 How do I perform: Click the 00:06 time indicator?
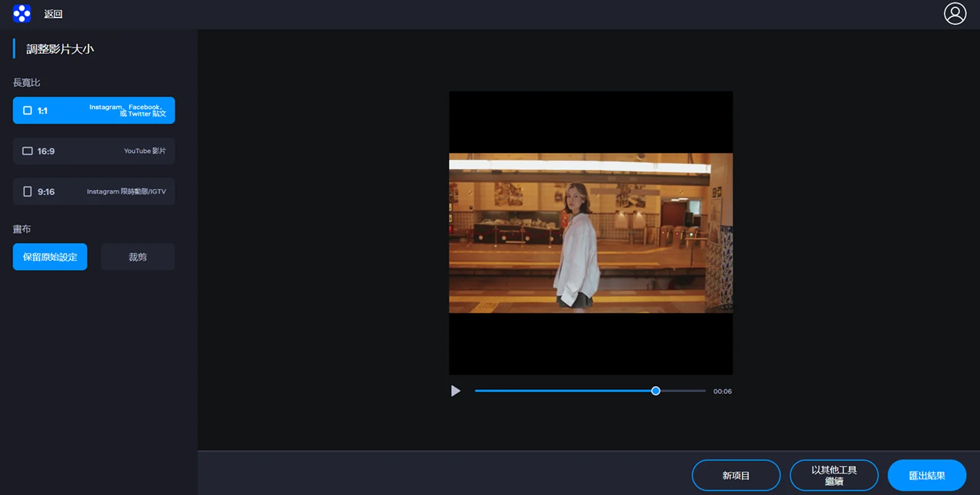(722, 392)
